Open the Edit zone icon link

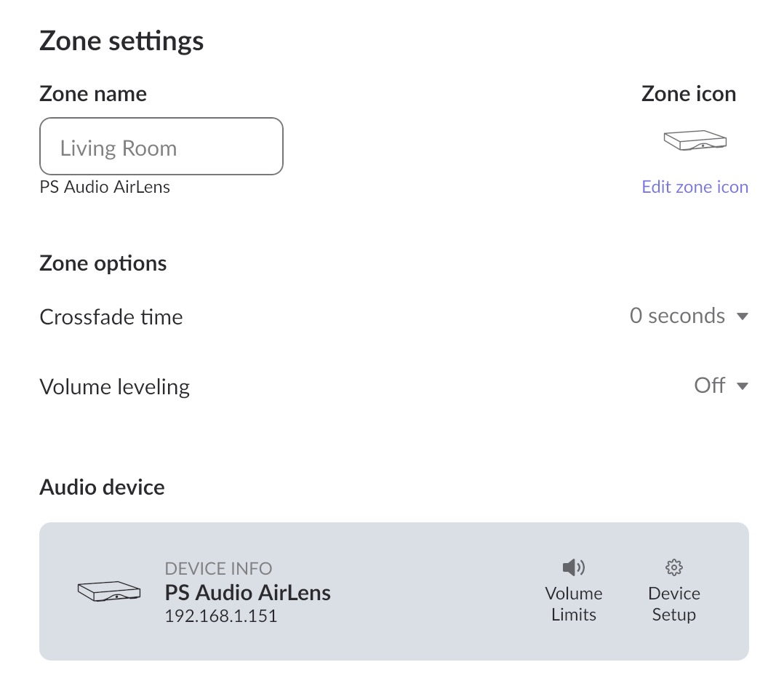pyautogui.click(x=695, y=187)
